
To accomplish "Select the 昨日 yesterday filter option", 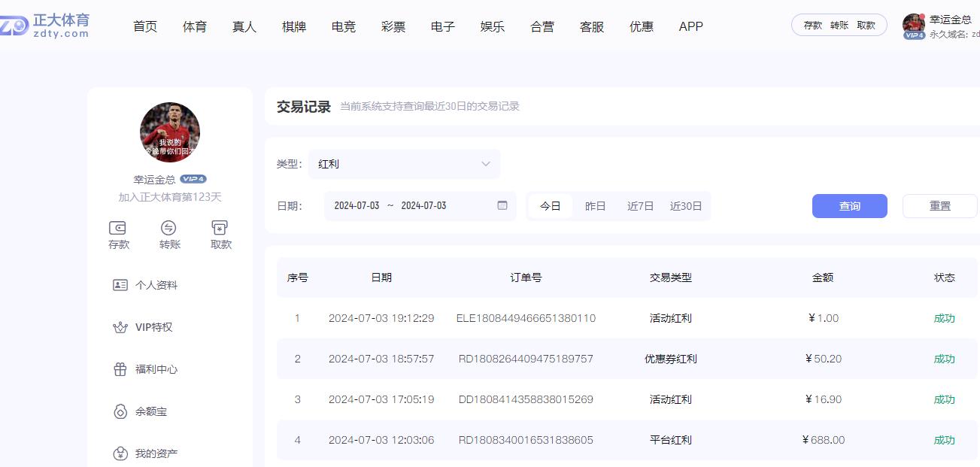I will click(595, 205).
